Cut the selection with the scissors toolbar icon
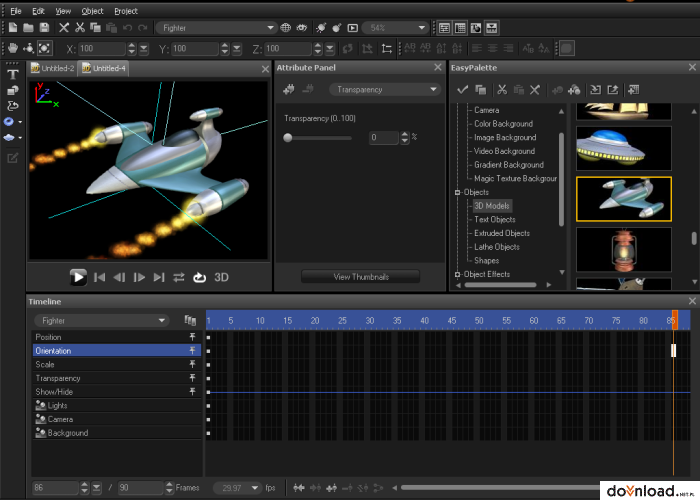The height and width of the screenshot is (500, 700). [79, 28]
